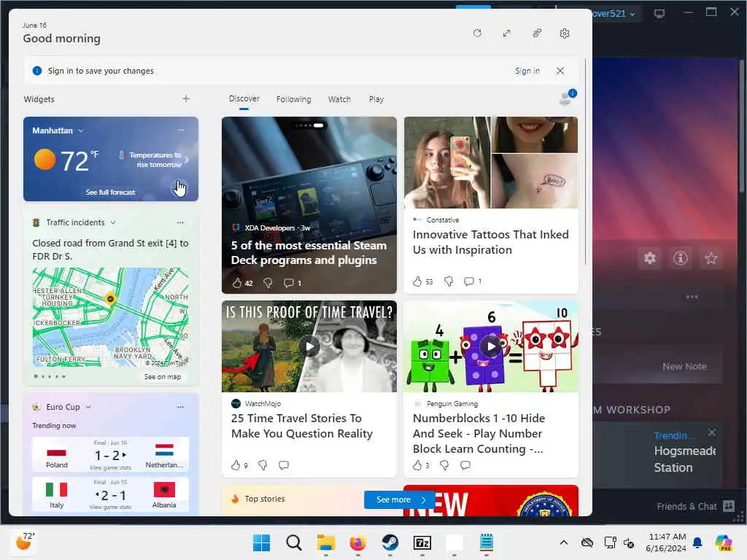
Task: Switch to the Discover tab
Action: point(244,98)
